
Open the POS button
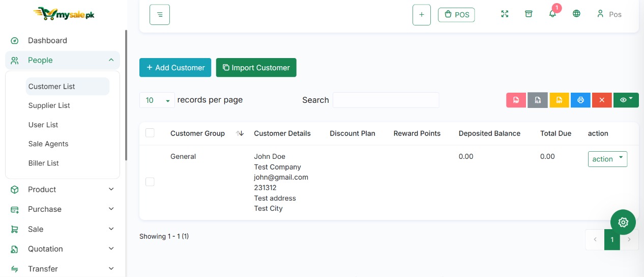(456, 15)
